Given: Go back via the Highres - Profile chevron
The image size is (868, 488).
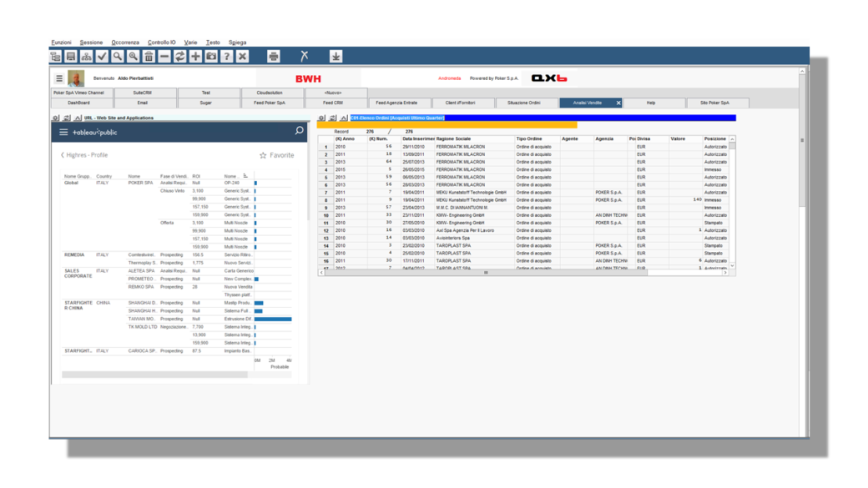Looking at the screenshot, I should click(x=63, y=155).
